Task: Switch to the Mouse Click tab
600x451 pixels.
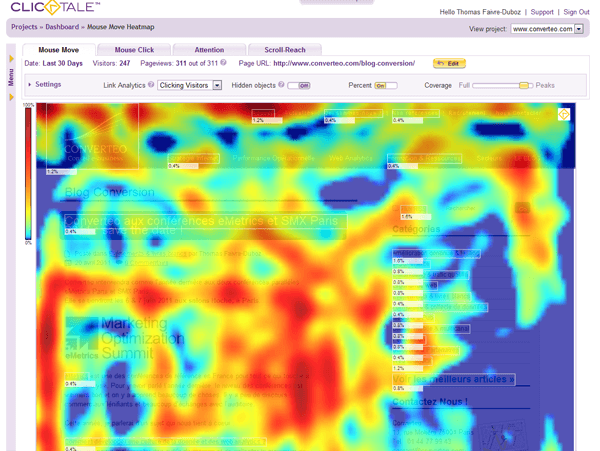Action: pos(134,50)
